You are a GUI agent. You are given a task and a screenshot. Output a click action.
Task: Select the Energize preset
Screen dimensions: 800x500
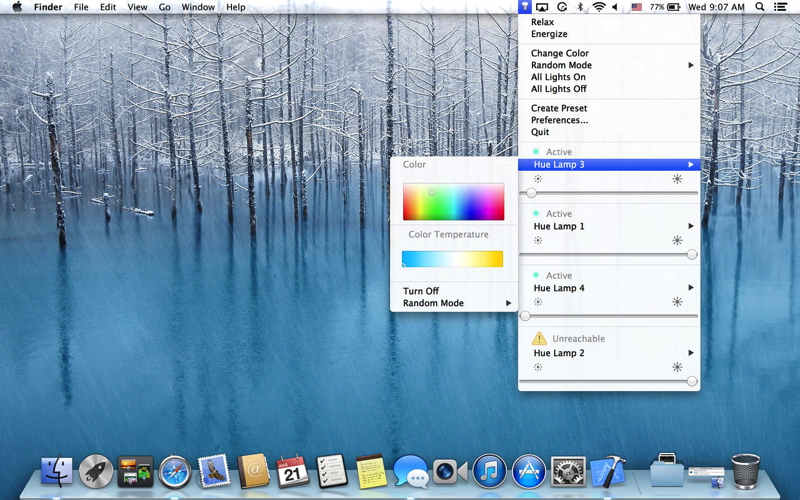pos(549,34)
